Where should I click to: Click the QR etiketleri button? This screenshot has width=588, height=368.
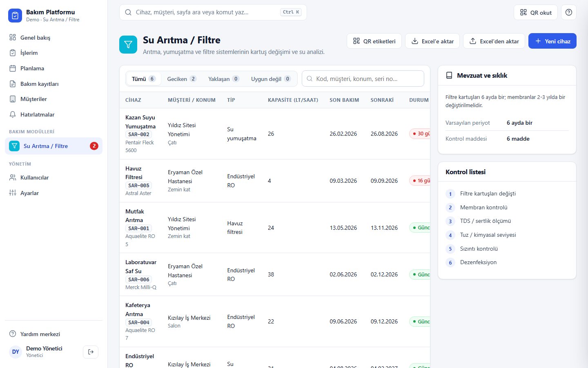[x=374, y=41]
